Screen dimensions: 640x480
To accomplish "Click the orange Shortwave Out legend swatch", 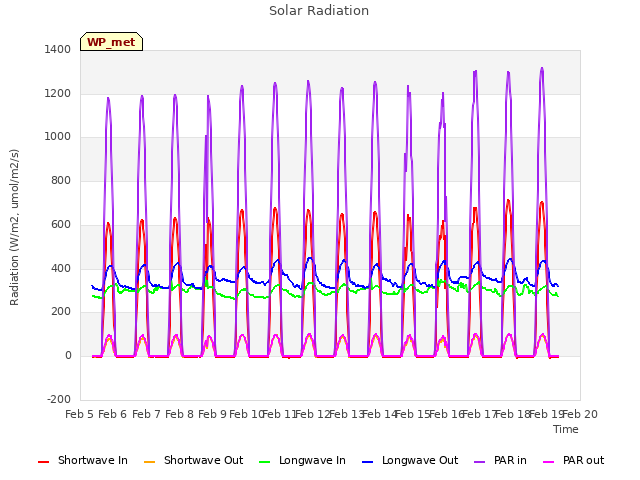I will click(149, 462).
